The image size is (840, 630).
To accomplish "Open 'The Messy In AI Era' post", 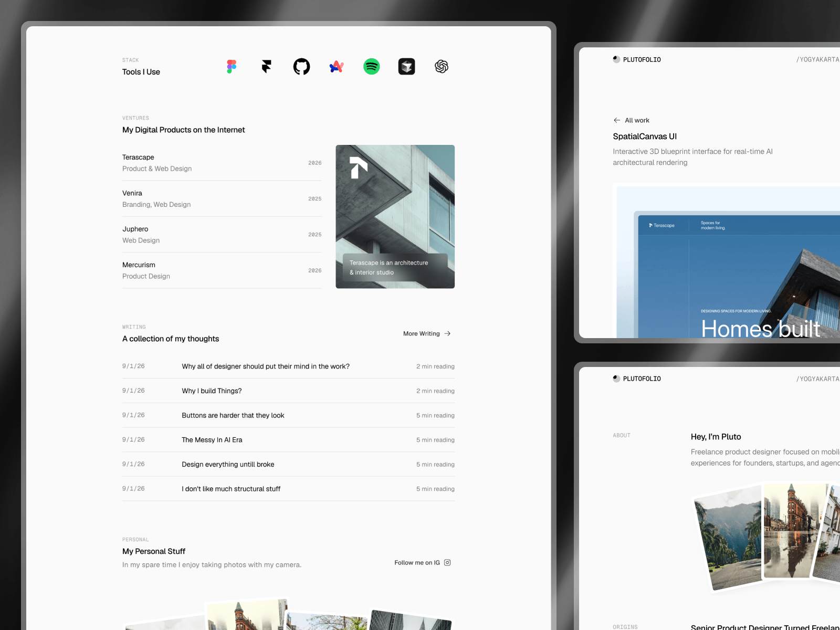I will coord(288,440).
